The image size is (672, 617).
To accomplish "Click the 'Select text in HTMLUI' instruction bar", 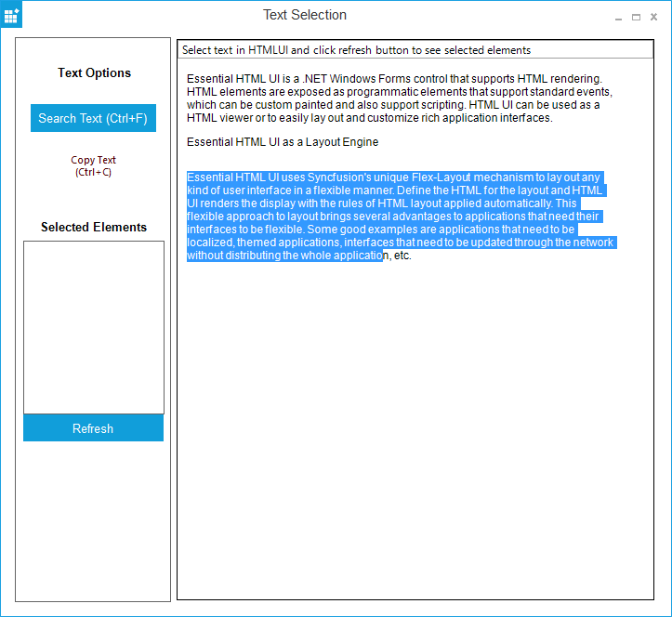I will click(x=415, y=50).
